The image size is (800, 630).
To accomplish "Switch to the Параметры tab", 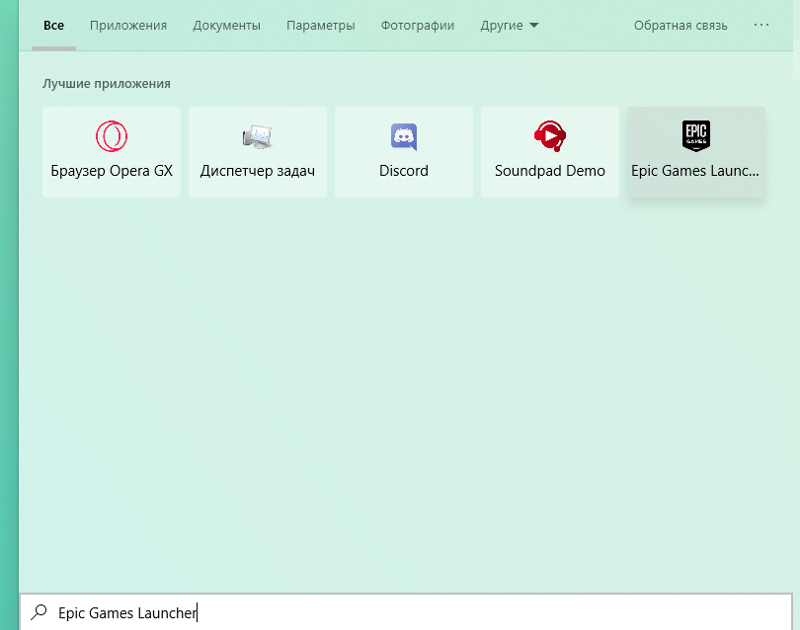I will [x=320, y=26].
